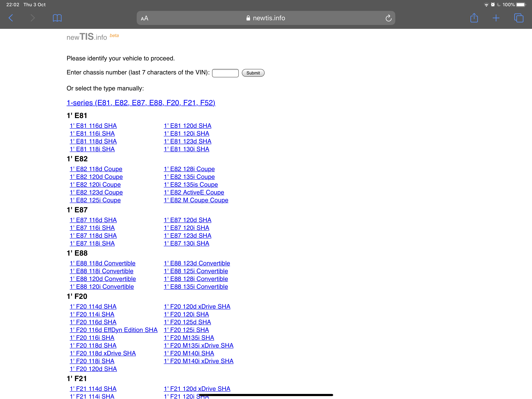Screen dimensions: 532x399
Task: Open the Share sheet icon
Action: pyautogui.click(x=474, y=18)
